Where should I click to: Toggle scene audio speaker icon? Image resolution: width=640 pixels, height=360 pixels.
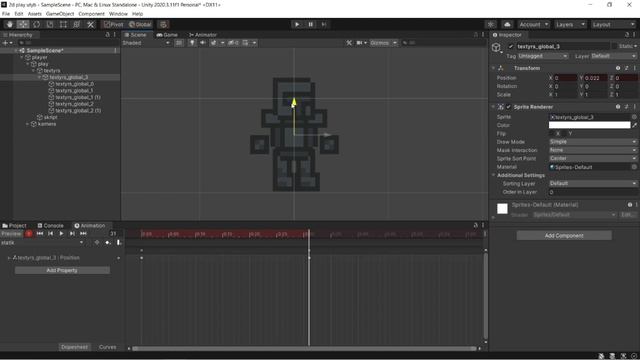(x=202, y=43)
